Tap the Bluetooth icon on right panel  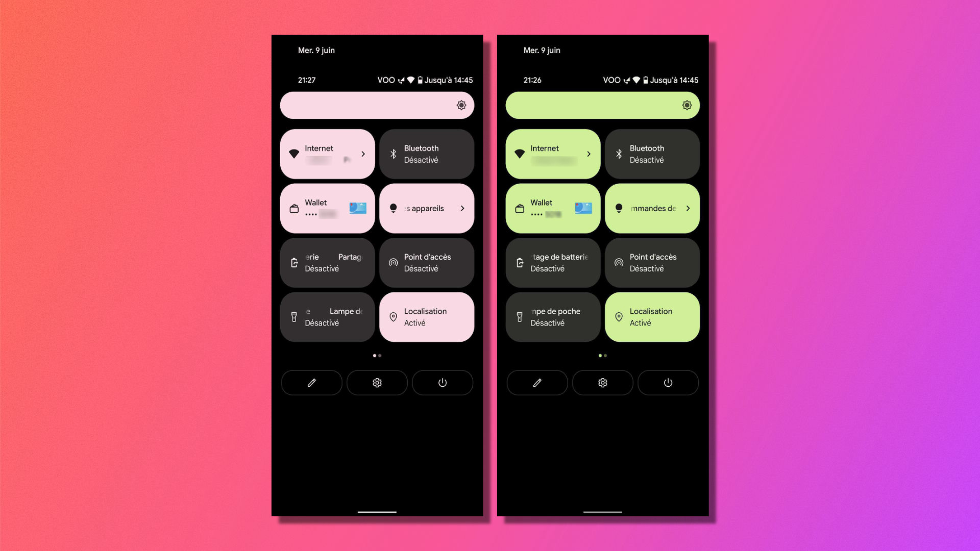click(619, 154)
